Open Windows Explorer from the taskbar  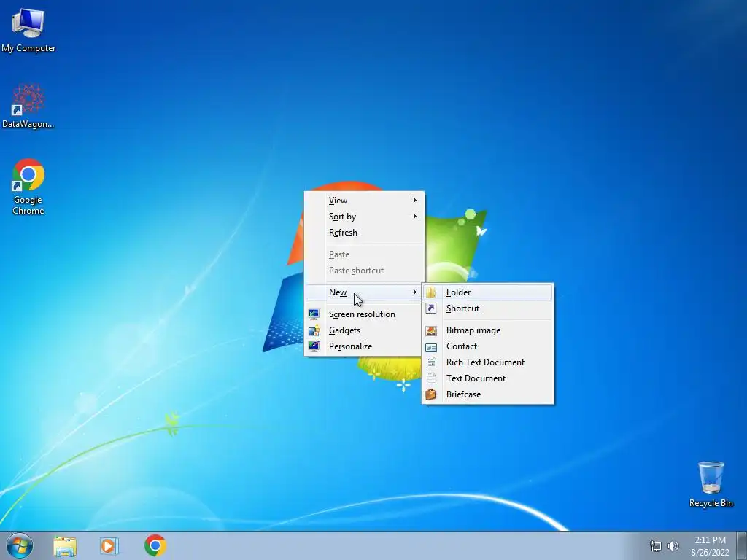[x=65, y=545]
